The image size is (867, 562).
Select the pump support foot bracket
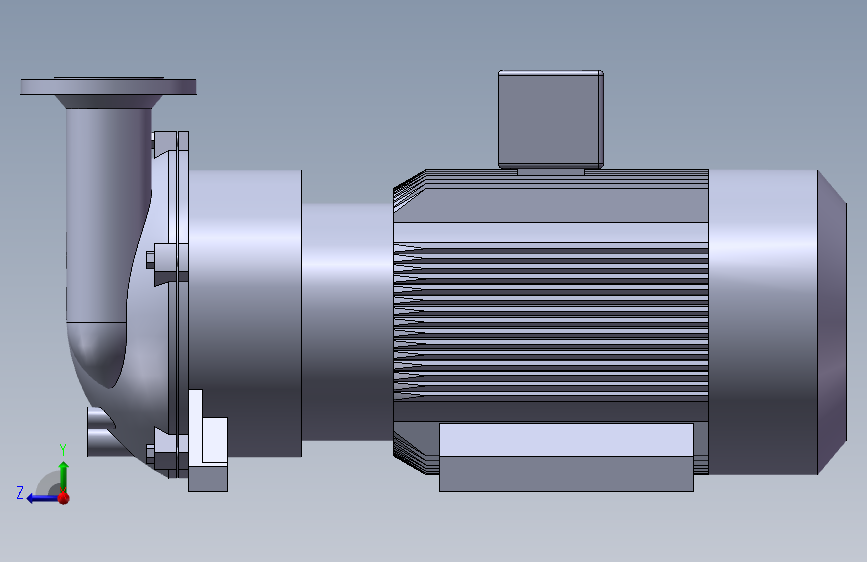pos(208,441)
